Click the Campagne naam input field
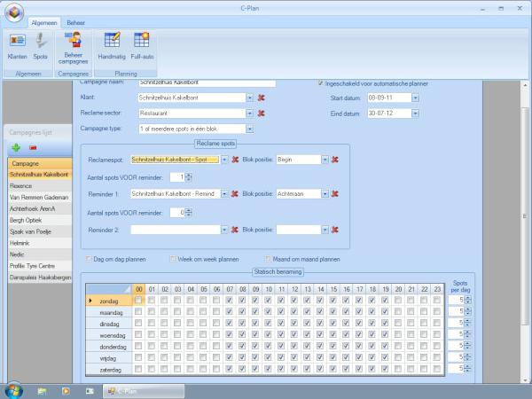This screenshot has height=399, width=532. pyautogui.click(x=207, y=82)
